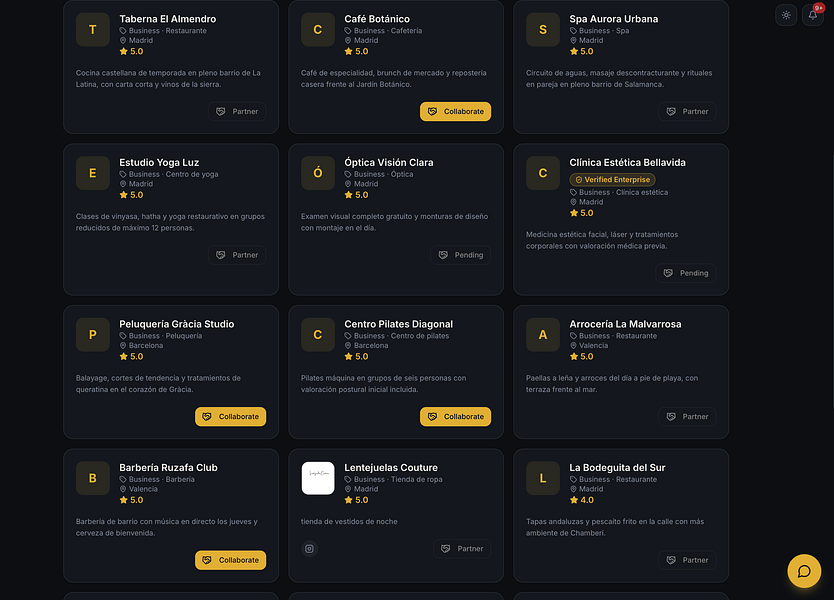Click Collaborate on Barbería Ruzafa Club
Viewport: 834px width, 600px height.
tap(230, 560)
